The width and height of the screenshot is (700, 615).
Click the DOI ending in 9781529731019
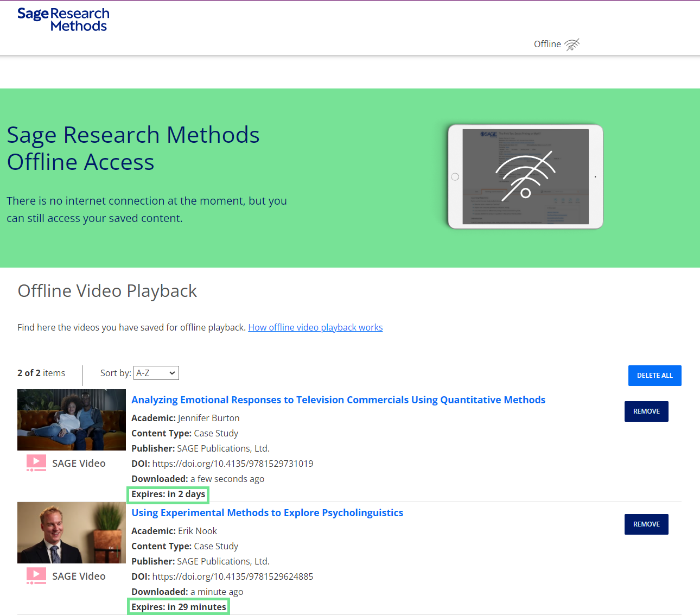(232, 464)
